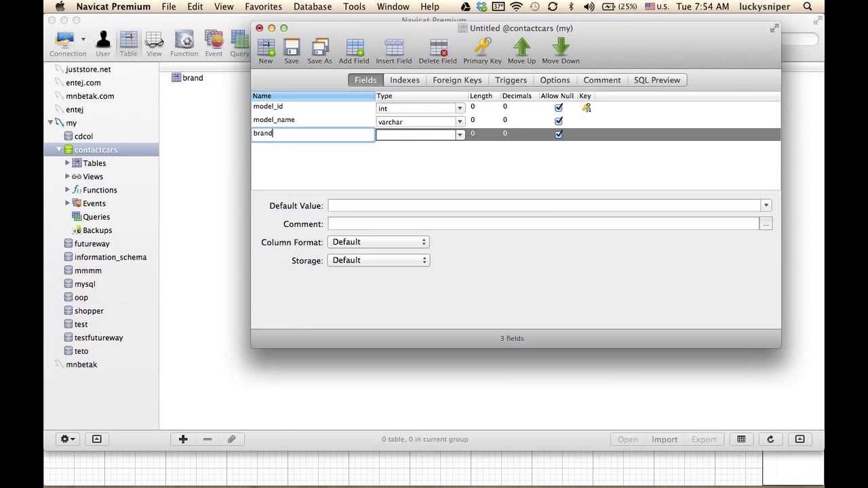This screenshot has height=488, width=868.
Task: Collapse the contactcars database node
Action: coord(59,149)
